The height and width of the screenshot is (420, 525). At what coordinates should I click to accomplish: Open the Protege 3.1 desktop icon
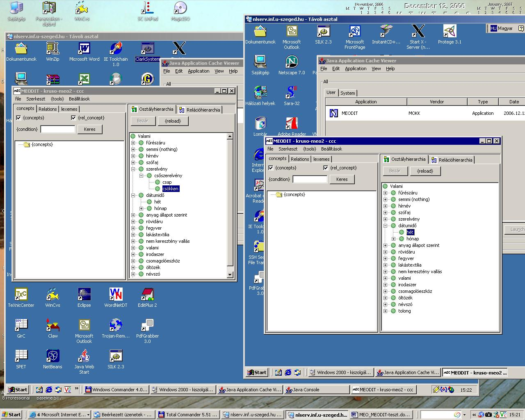pos(450,34)
